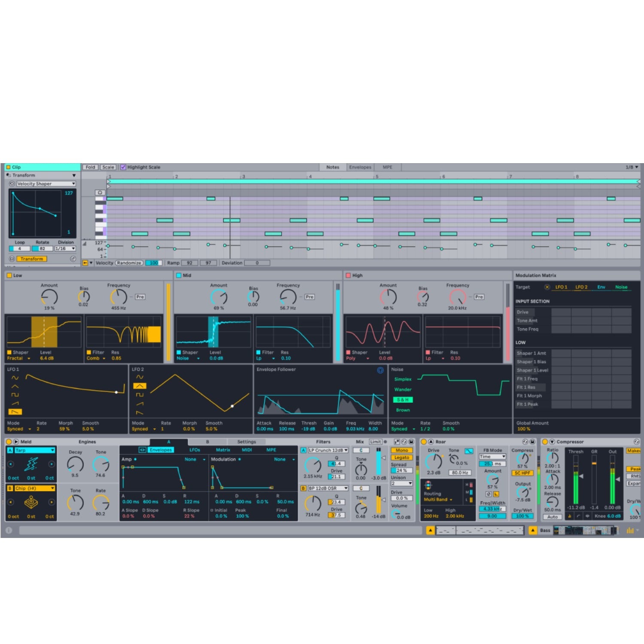Click the hot-swap preset icon on Roar
644x644 pixels.
pyautogui.click(x=526, y=442)
